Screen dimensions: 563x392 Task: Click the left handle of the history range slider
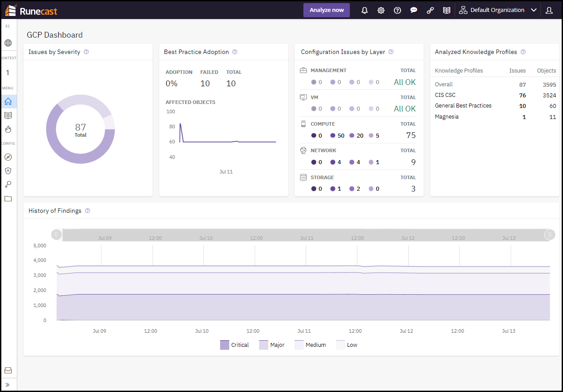pos(56,234)
